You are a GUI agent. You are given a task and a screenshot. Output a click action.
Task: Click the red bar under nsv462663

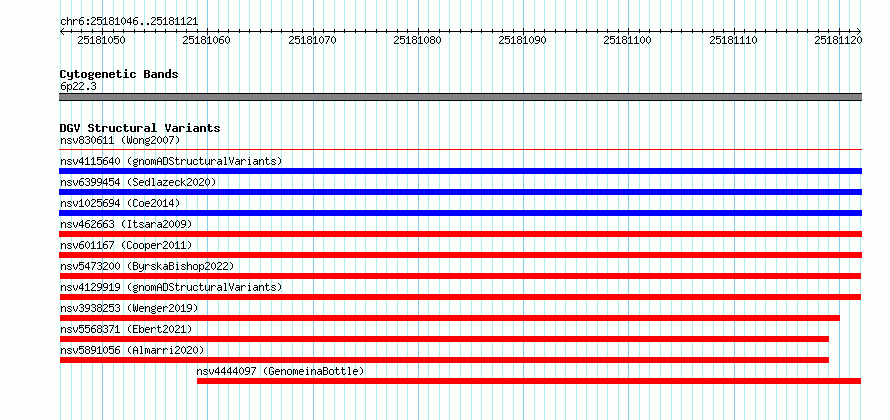click(461, 234)
